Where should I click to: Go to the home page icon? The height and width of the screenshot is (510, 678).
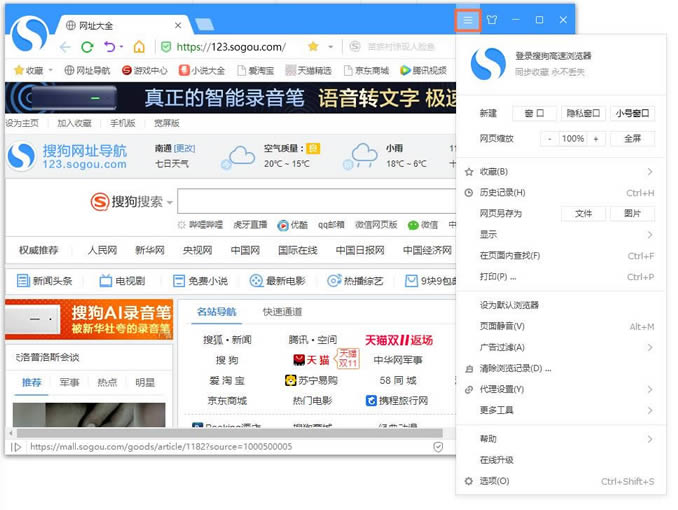point(139,47)
